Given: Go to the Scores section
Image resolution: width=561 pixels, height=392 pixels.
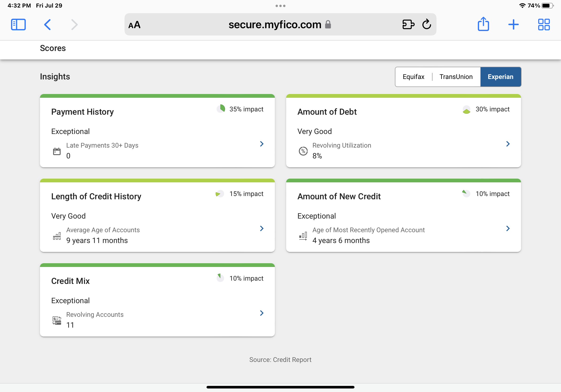Looking at the screenshot, I should 53,48.
